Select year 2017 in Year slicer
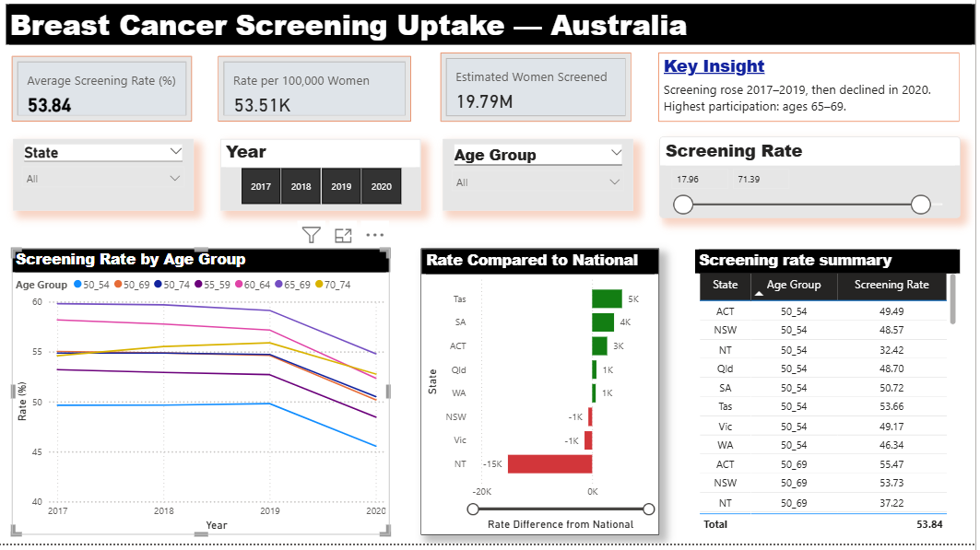The height and width of the screenshot is (550, 980). 261,186
